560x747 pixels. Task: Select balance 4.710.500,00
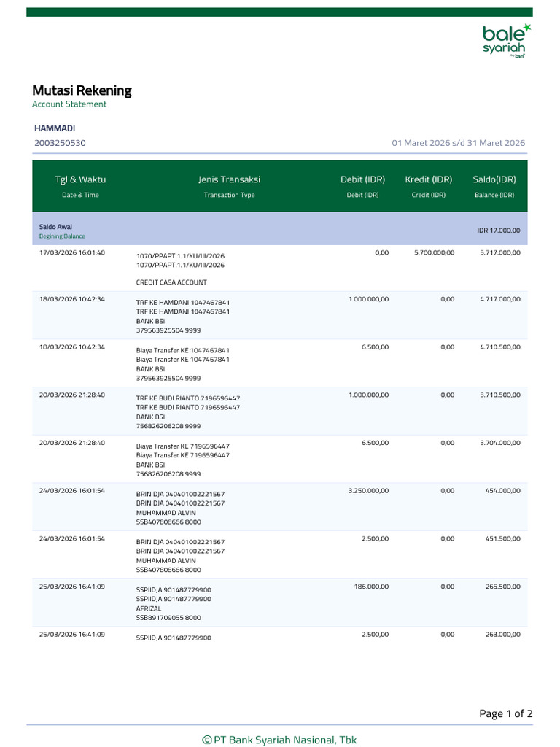point(500,347)
